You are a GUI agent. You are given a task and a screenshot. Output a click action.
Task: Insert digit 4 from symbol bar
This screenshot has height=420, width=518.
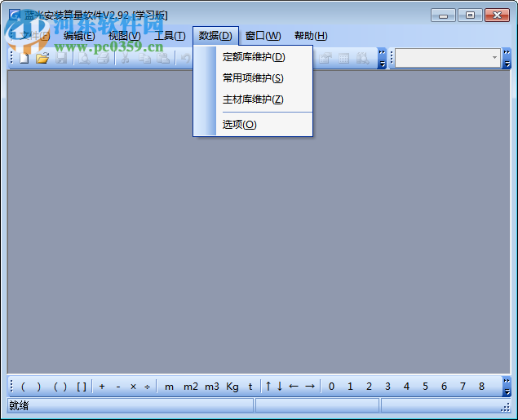pyautogui.click(x=407, y=387)
